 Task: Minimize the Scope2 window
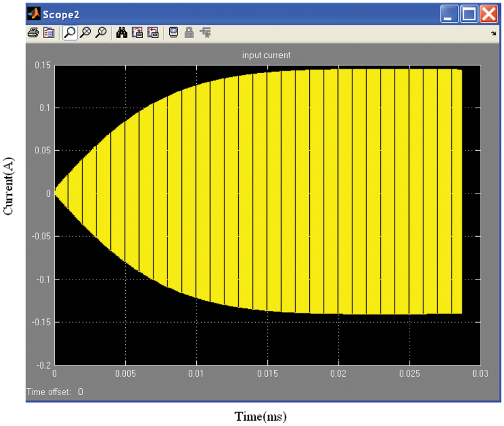click(x=449, y=14)
